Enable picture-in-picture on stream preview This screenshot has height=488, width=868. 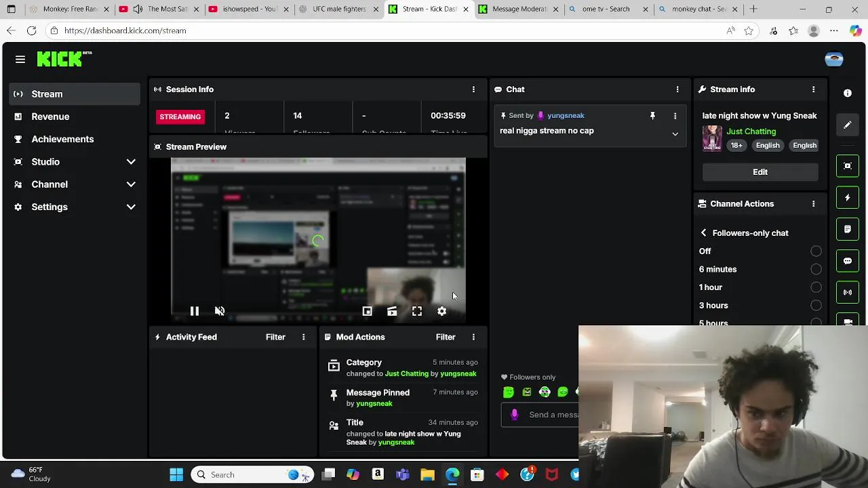click(x=367, y=311)
